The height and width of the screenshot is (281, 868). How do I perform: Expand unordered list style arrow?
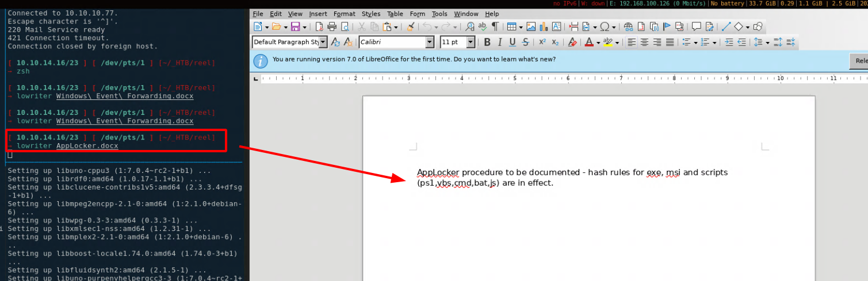click(695, 43)
